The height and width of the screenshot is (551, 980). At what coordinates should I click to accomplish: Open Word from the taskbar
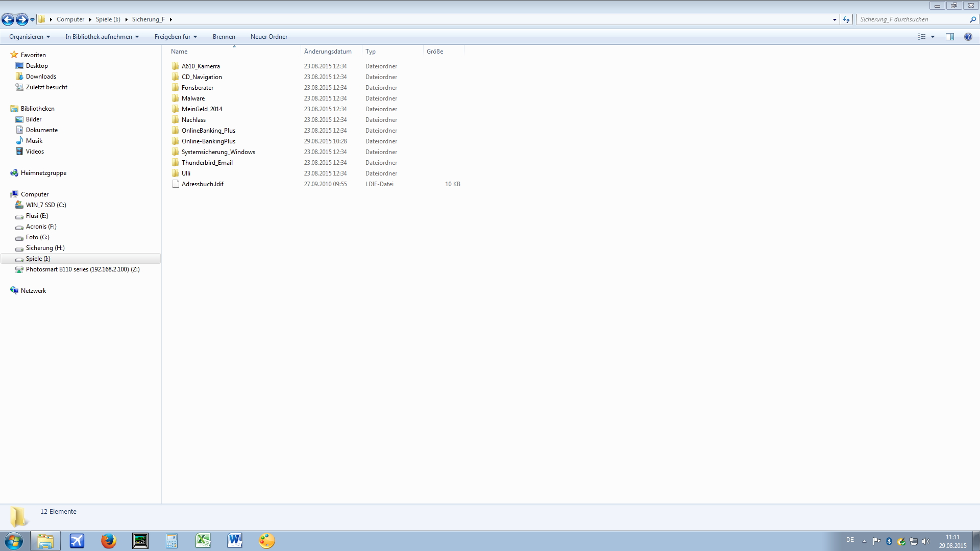coord(235,541)
